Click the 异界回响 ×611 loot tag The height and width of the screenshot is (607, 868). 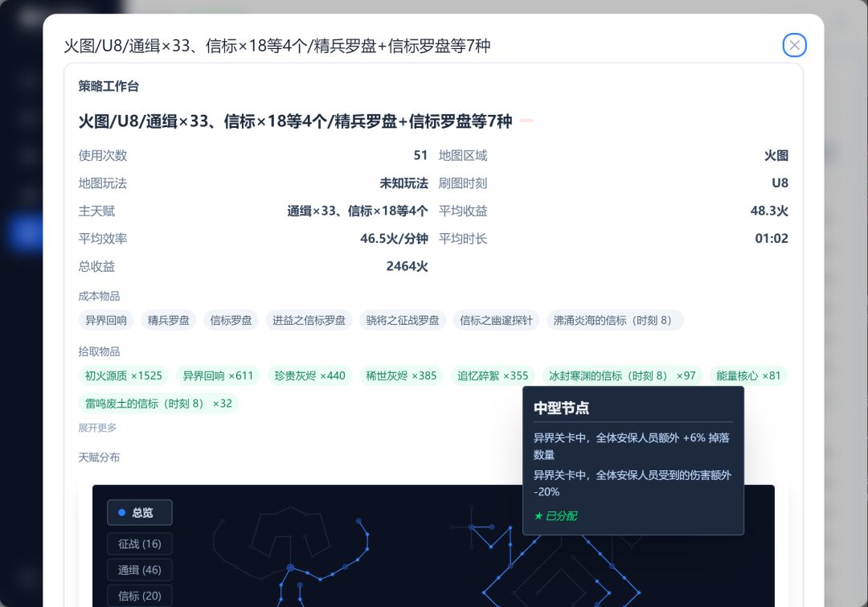pos(218,375)
